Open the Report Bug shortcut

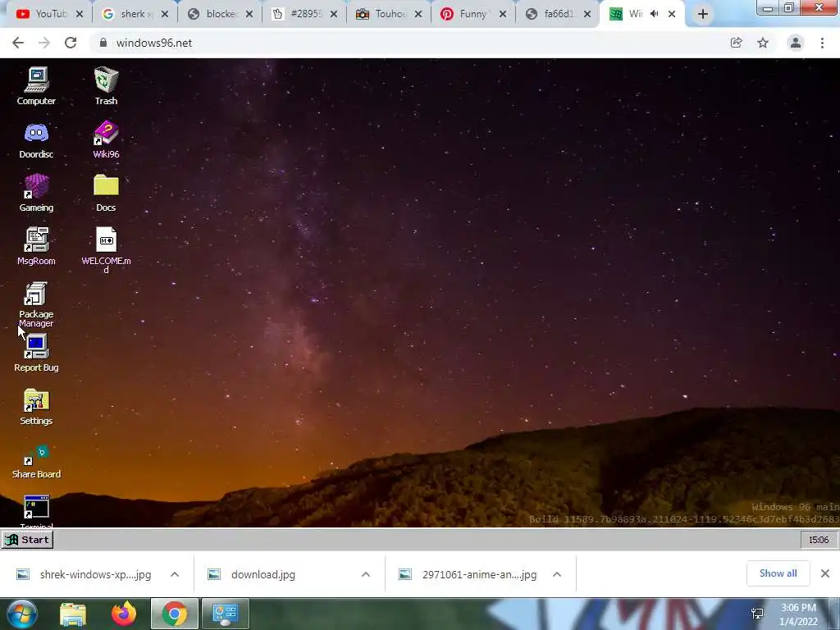pyautogui.click(x=36, y=353)
